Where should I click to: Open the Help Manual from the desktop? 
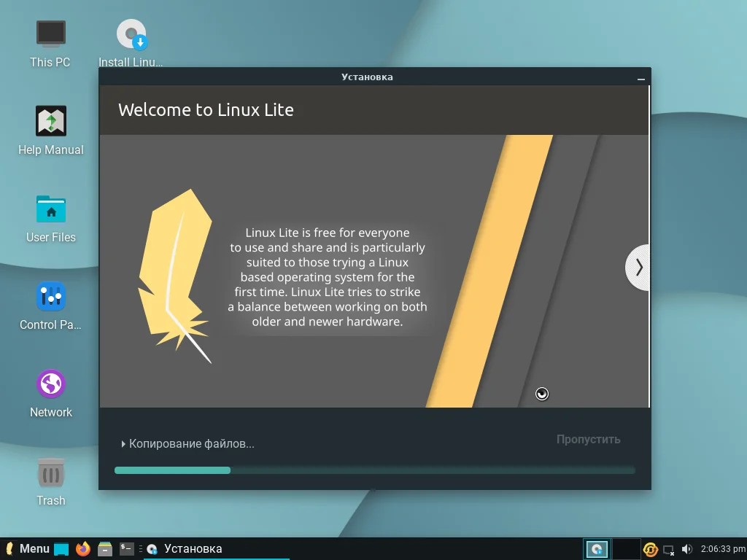tap(50, 122)
